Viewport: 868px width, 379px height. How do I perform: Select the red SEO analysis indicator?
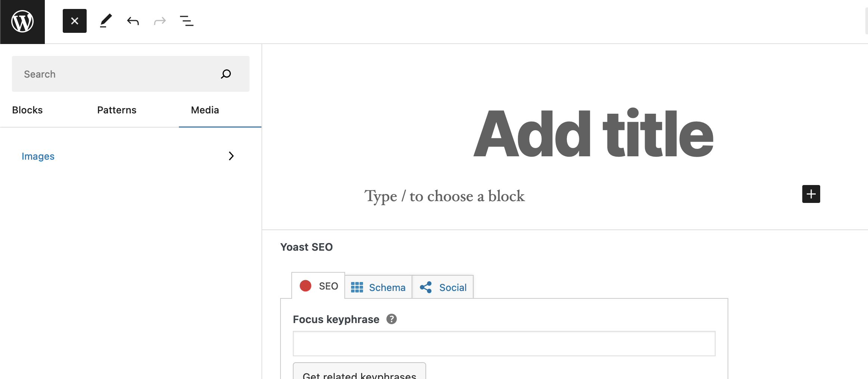(x=306, y=286)
